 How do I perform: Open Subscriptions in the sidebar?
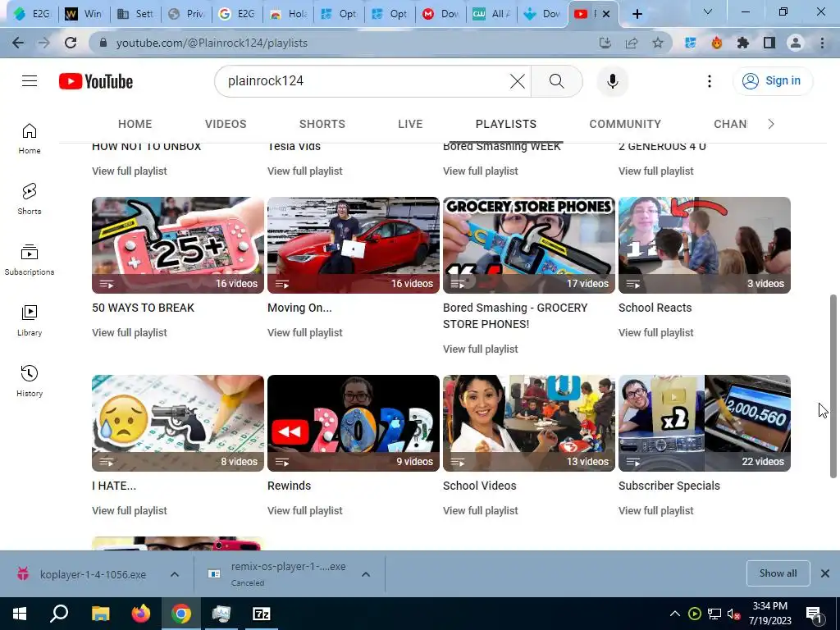[30, 260]
